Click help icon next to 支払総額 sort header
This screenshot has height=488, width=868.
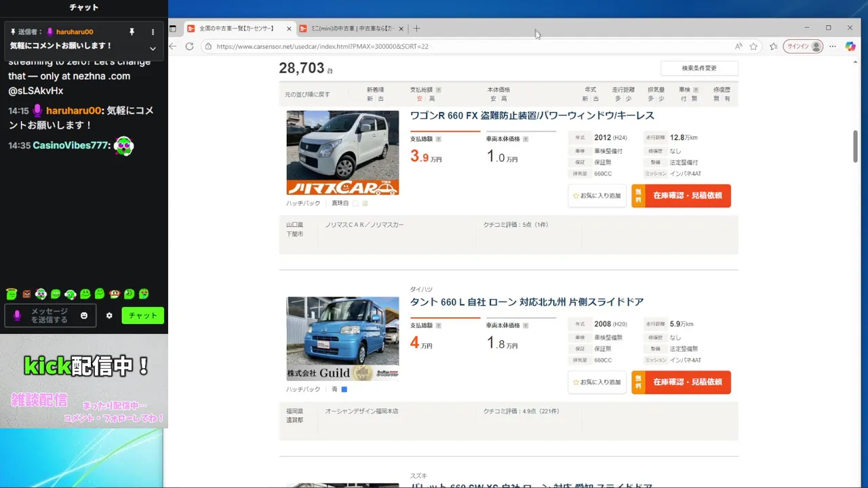(x=439, y=89)
